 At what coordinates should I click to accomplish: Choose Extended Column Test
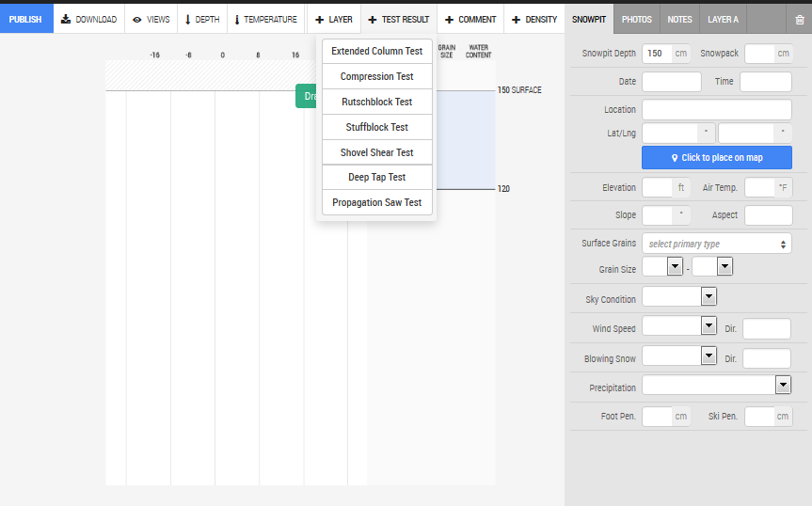click(x=377, y=51)
